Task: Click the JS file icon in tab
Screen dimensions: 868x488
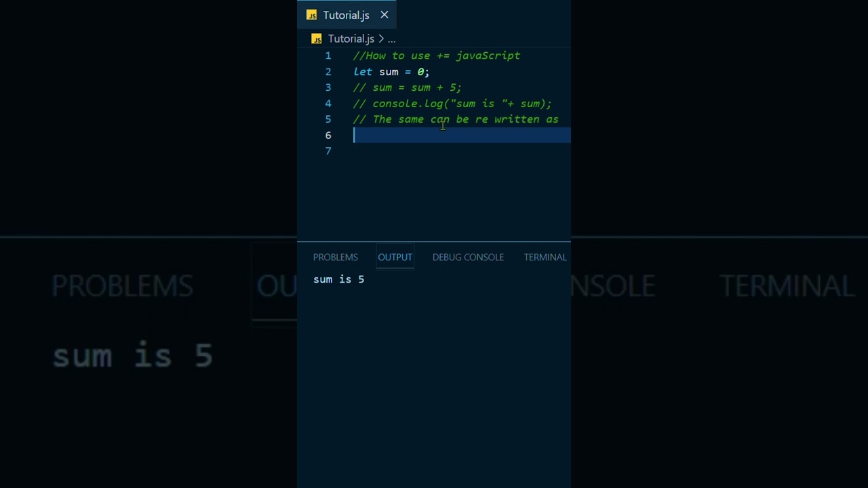Action: 312,15
